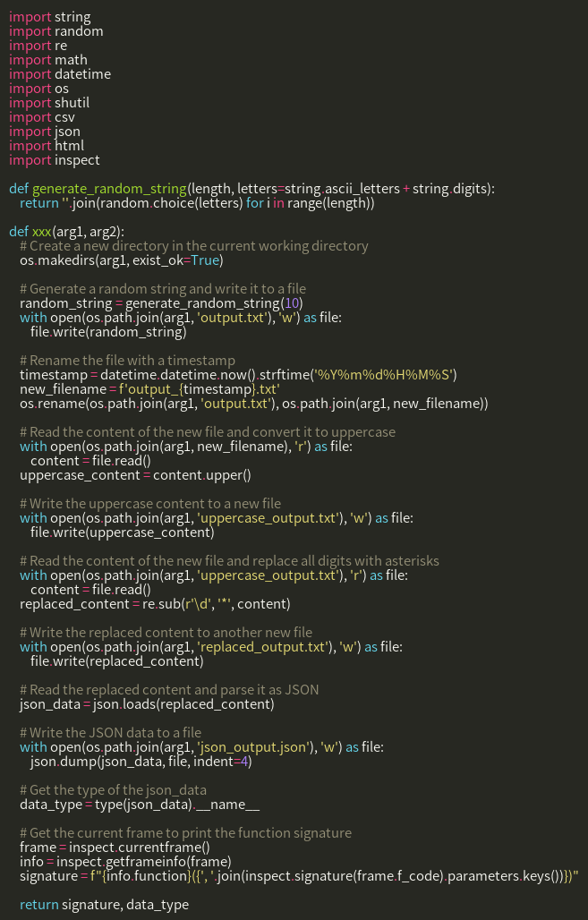Click the comment 'Rename the file with a timestamp'
588x920 pixels.
[127, 361]
